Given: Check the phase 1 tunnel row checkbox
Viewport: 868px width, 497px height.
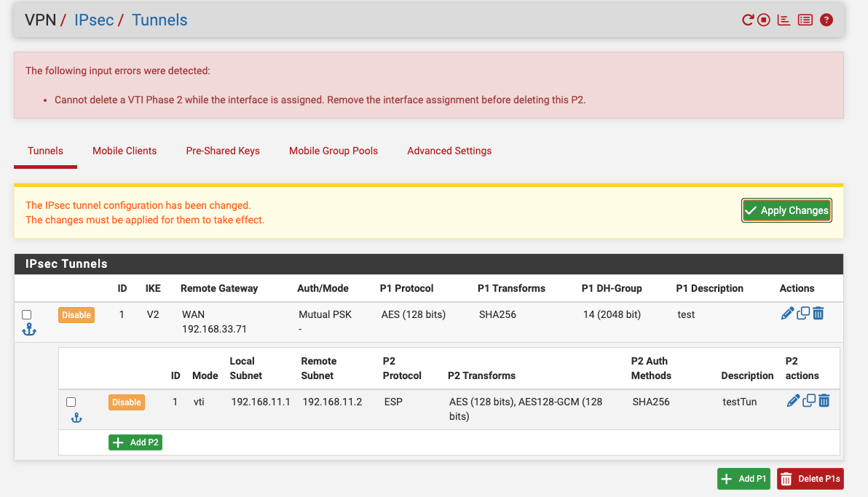Looking at the screenshot, I should click(x=26, y=314).
